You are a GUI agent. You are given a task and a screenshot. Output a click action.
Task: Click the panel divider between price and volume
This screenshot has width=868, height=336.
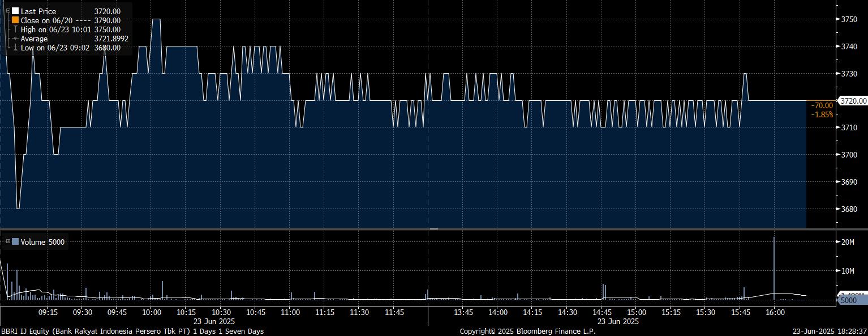tap(433, 229)
